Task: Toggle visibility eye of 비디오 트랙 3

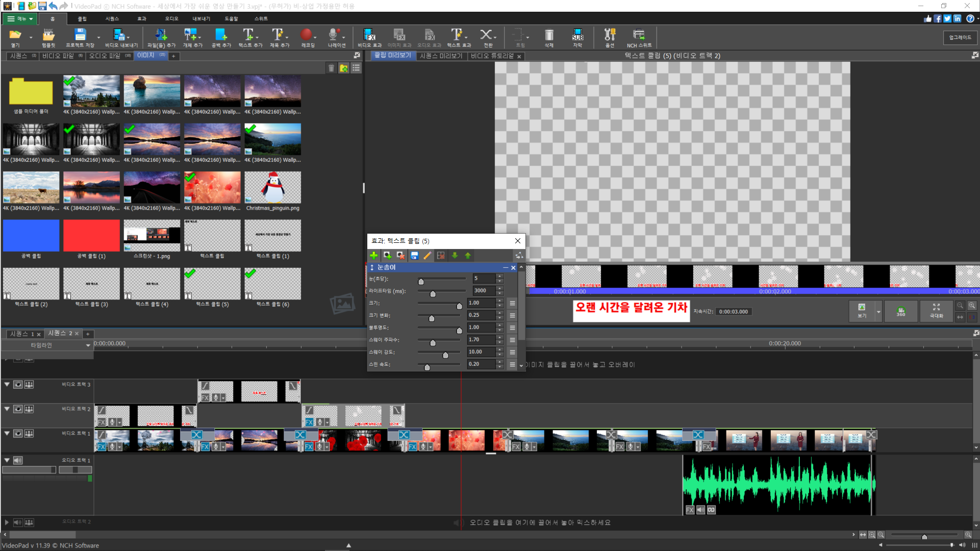Action: [18, 385]
